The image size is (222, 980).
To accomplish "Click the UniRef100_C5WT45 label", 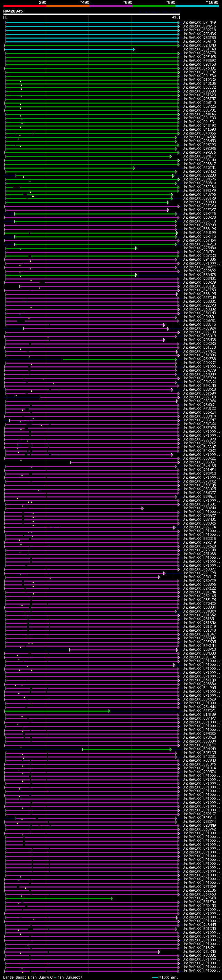I will click(199, 102).
